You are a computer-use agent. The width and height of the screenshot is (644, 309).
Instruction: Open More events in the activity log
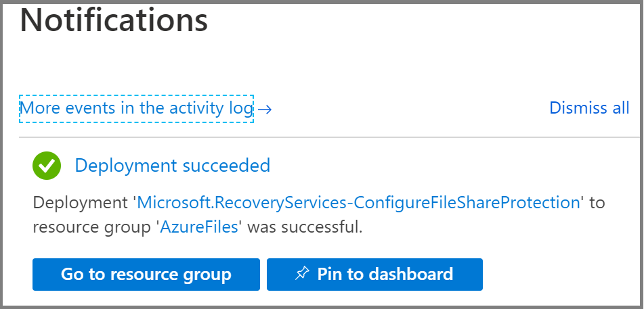coord(137,108)
